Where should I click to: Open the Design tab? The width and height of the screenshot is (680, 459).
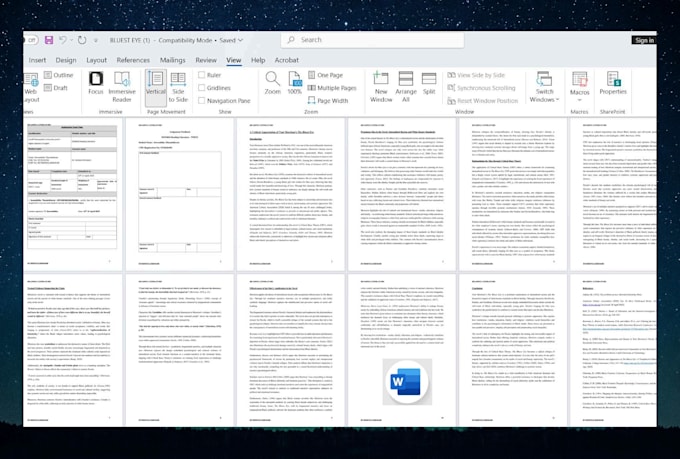(x=66, y=60)
